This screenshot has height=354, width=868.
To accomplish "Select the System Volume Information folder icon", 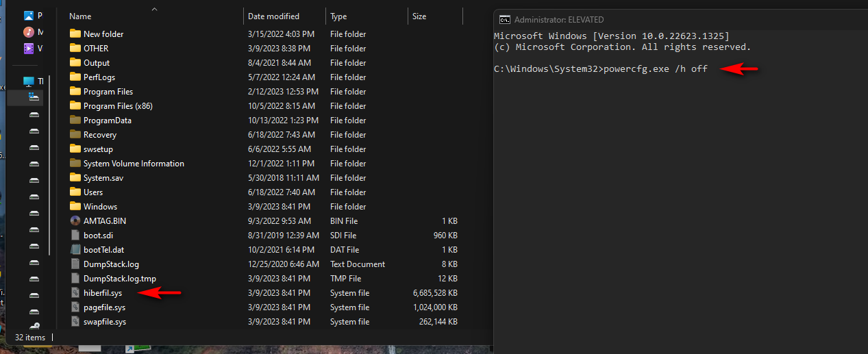I will tap(75, 163).
